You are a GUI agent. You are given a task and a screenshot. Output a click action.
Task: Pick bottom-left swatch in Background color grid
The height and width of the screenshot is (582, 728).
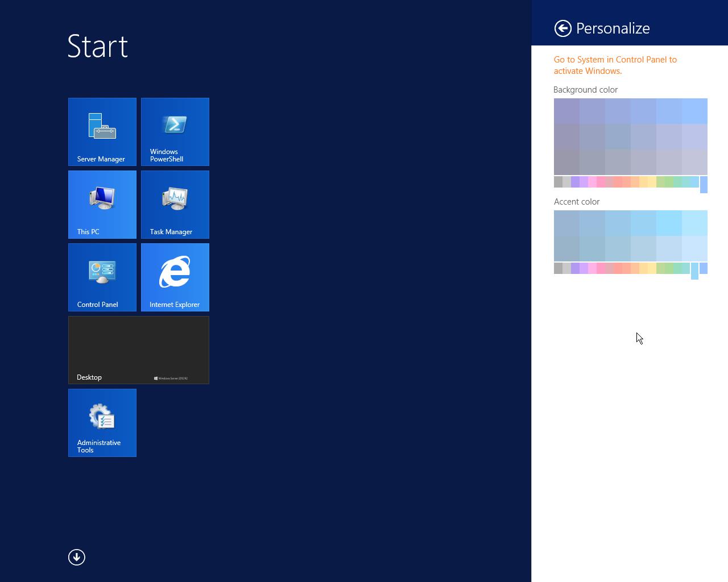[566, 162]
